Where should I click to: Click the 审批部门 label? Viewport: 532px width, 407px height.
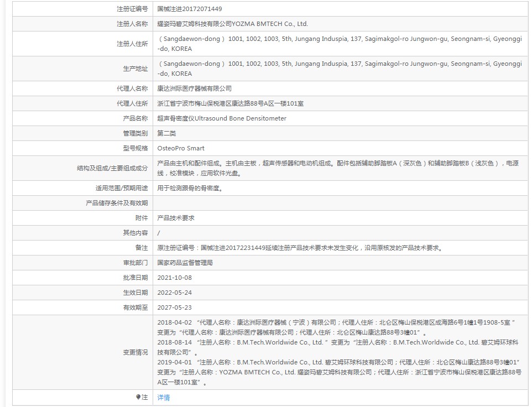pyautogui.click(x=135, y=263)
